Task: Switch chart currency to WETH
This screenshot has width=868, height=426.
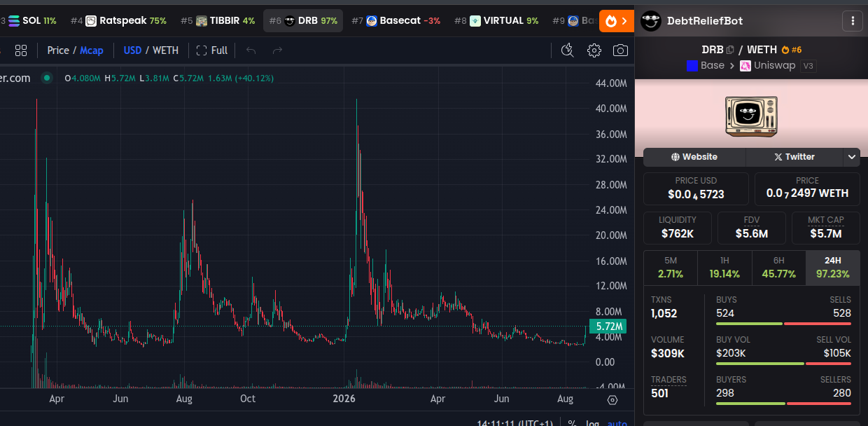Action: tap(165, 50)
